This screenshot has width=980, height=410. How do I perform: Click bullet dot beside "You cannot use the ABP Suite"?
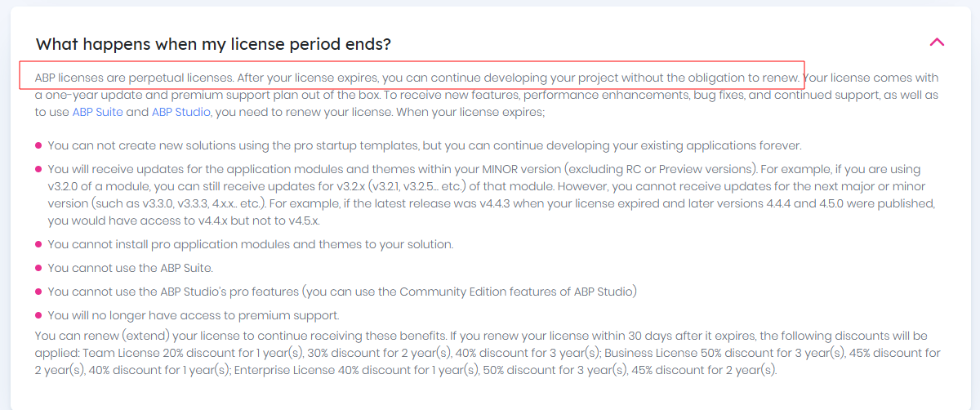(38, 268)
